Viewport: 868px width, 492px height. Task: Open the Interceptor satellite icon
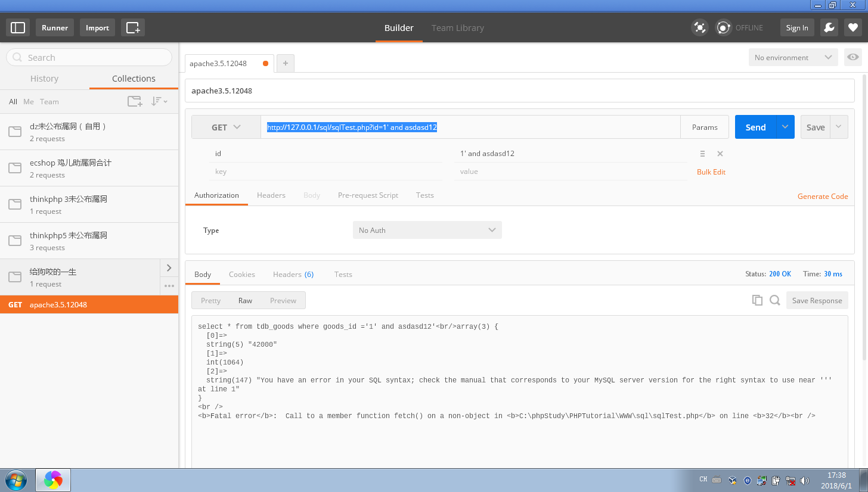(699, 27)
